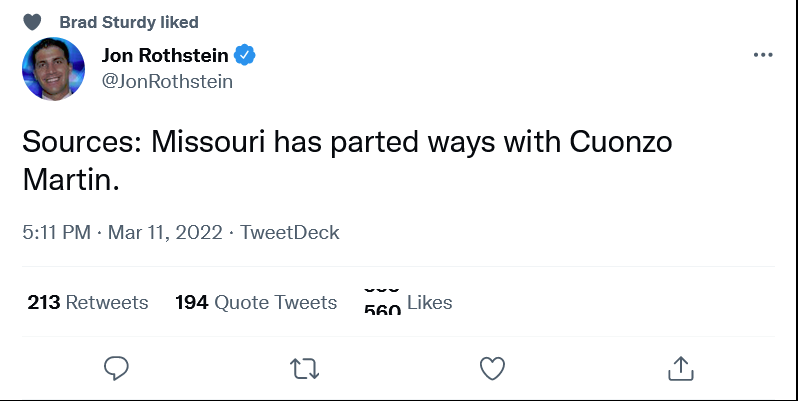Image resolution: width=798 pixels, height=401 pixels.
Task: Click the TweetDeck source label
Action: 290,232
